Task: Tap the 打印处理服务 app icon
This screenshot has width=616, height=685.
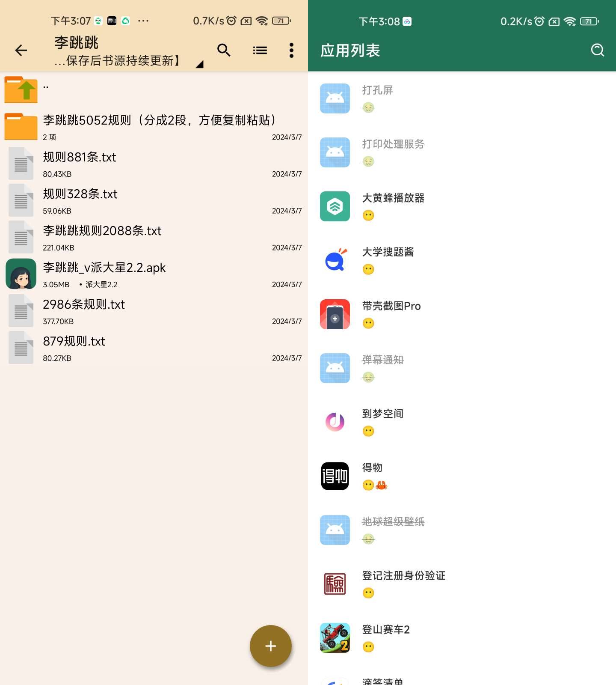Action: tap(335, 152)
